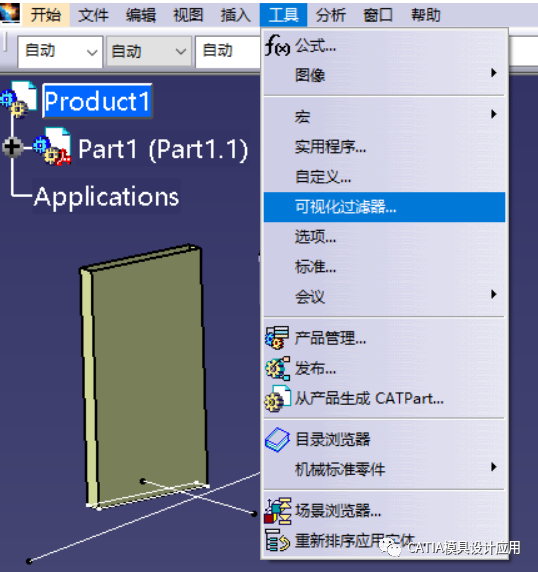Viewport: 538px width, 572px height.
Task: Click the third 自动 input field
Action: [228, 51]
